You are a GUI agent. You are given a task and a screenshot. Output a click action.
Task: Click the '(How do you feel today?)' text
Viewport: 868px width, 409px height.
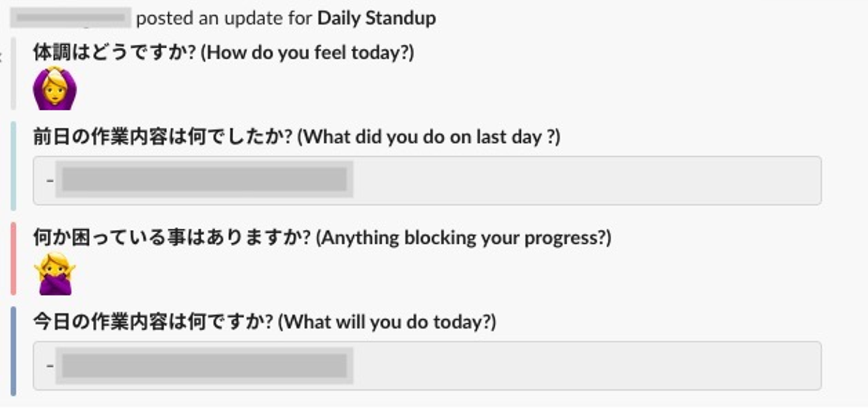click(307, 52)
